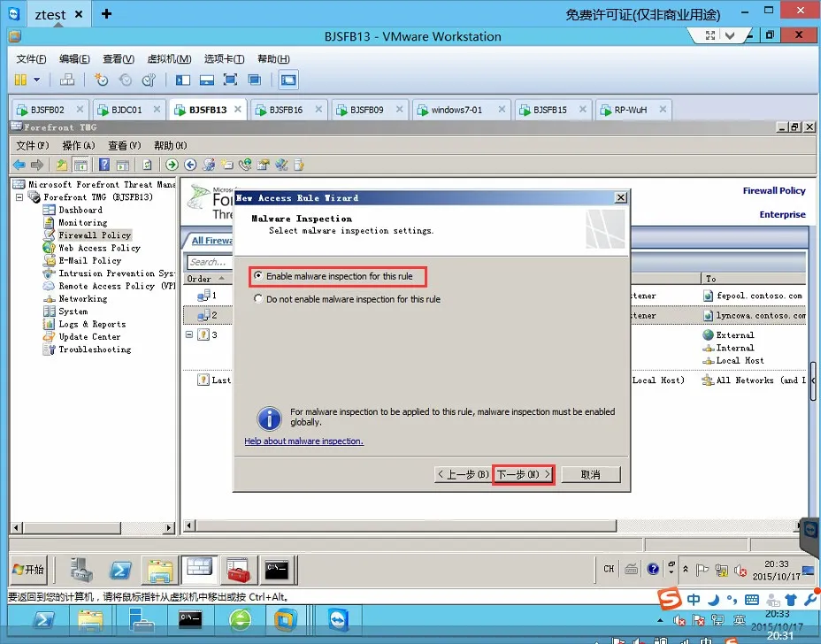
Task: Close the New Access Rule Wizard dialog
Action: (620, 197)
